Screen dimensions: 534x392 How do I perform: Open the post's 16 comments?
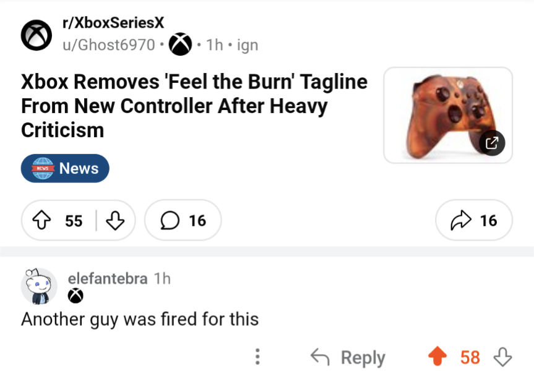(x=183, y=220)
